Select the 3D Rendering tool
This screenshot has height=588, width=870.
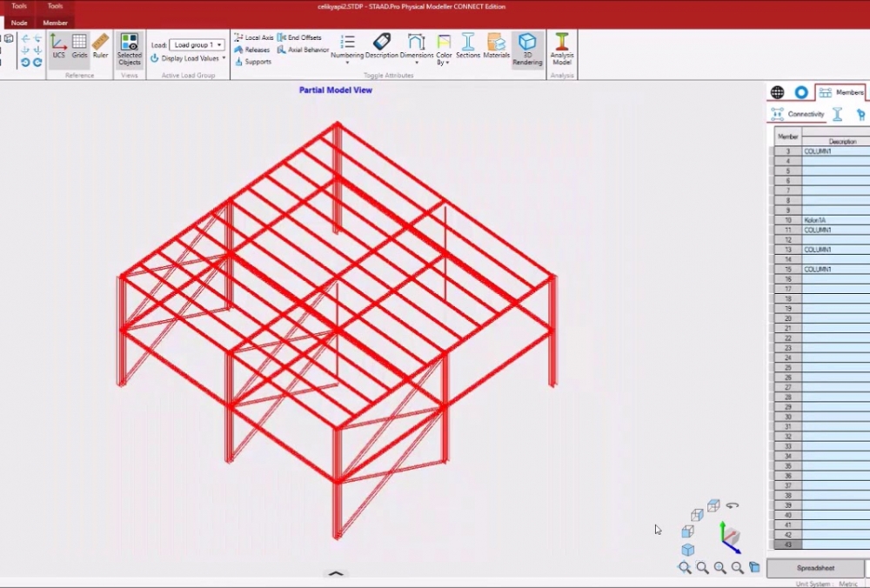(x=527, y=50)
